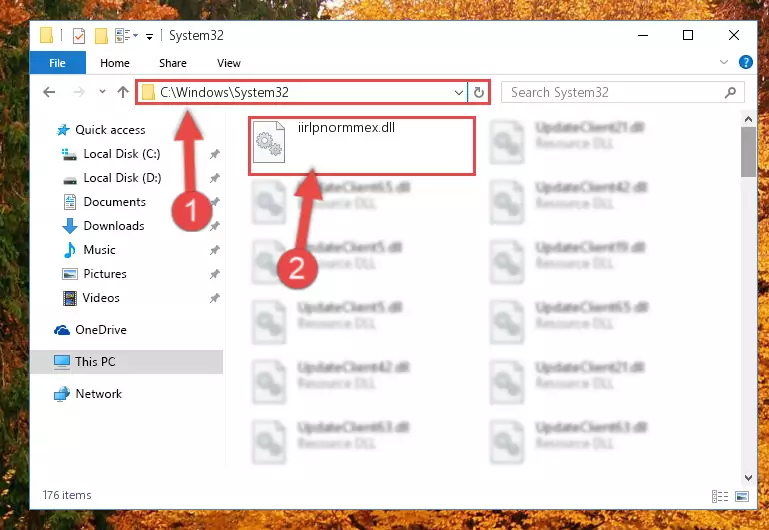This screenshot has height=530, width=769.
Task: Click the 176 items status text
Action: [x=67, y=495]
